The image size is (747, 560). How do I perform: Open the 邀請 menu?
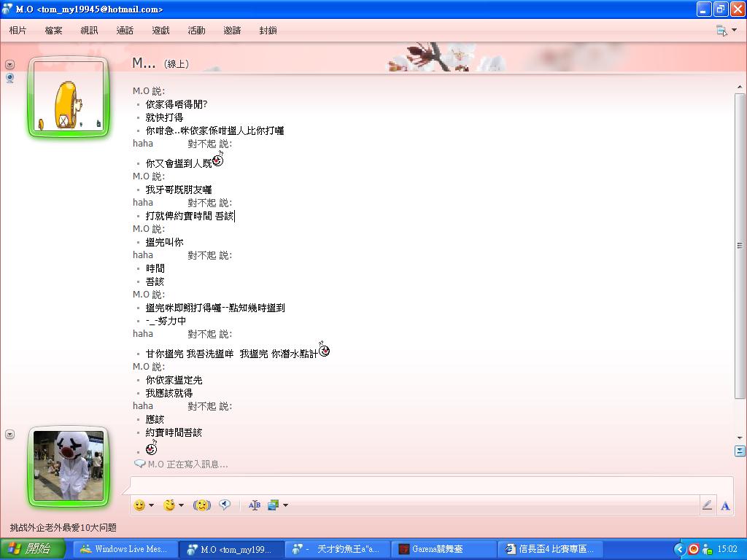232,31
